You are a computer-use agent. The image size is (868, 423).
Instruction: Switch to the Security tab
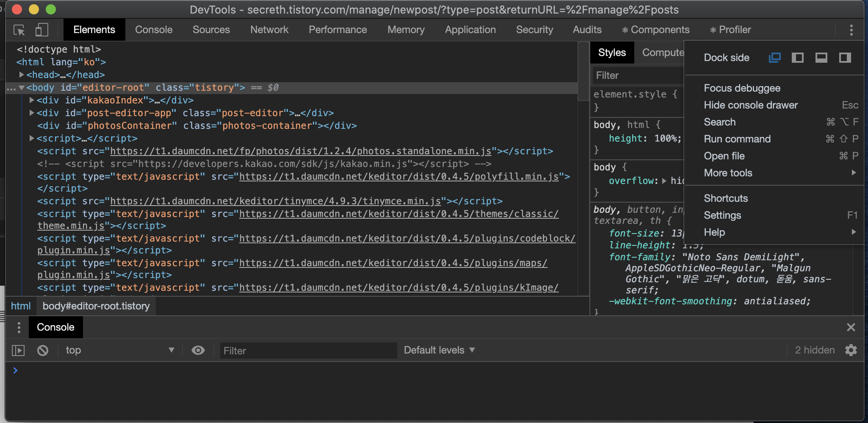534,30
